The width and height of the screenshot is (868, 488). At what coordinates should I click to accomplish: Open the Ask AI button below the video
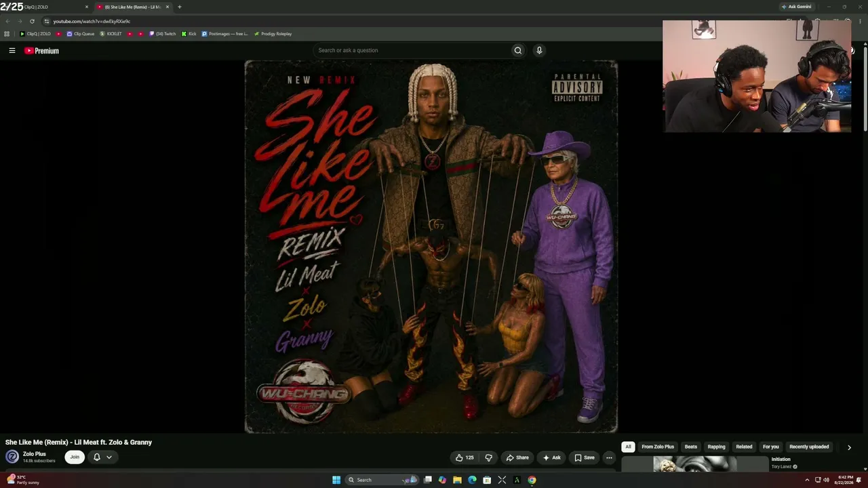click(551, 457)
